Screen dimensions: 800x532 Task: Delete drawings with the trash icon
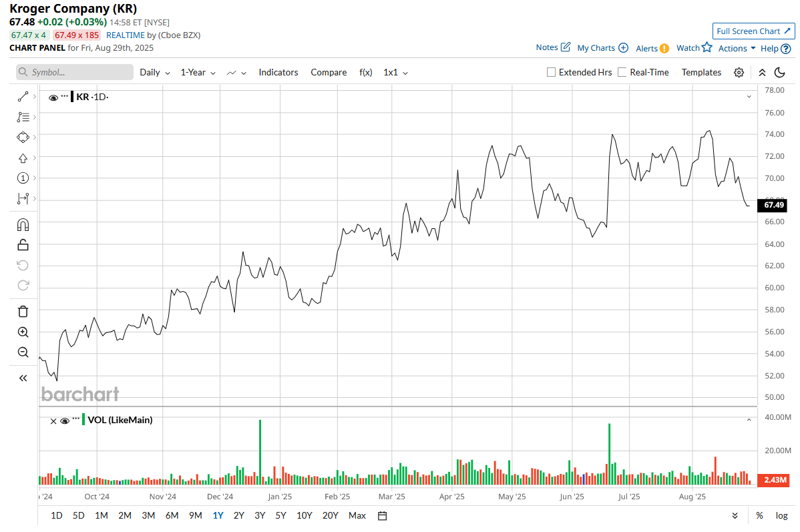(x=23, y=311)
